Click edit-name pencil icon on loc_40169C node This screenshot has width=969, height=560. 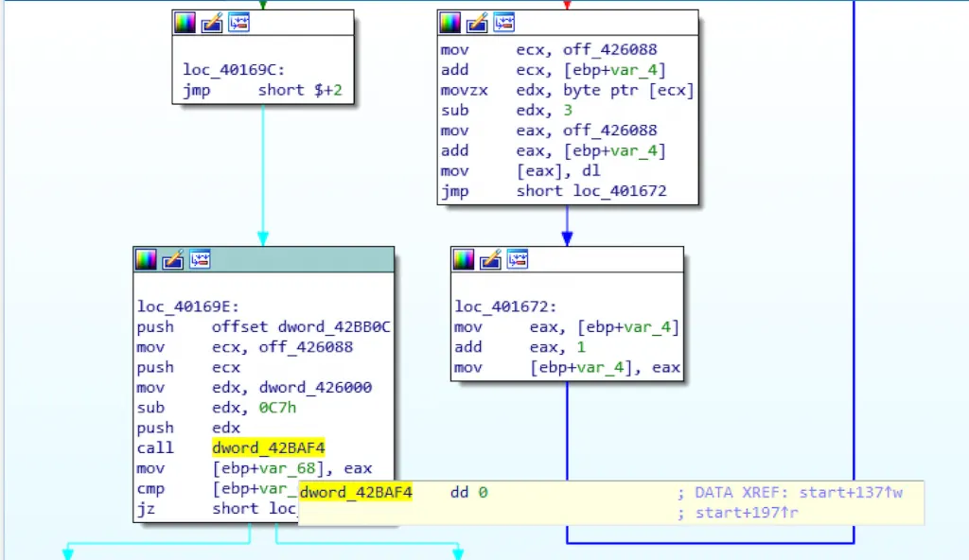point(211,23)
